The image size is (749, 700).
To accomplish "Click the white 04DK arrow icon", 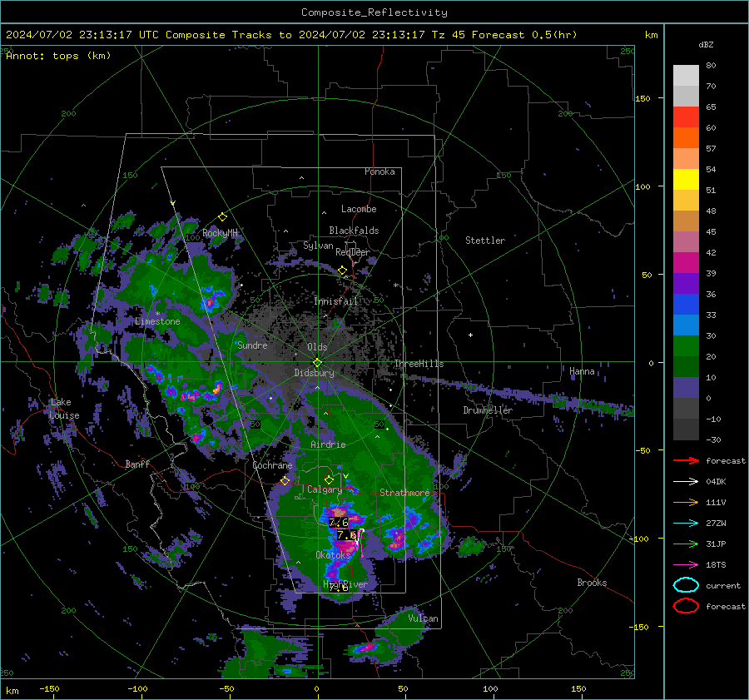I will click(686, 481).
